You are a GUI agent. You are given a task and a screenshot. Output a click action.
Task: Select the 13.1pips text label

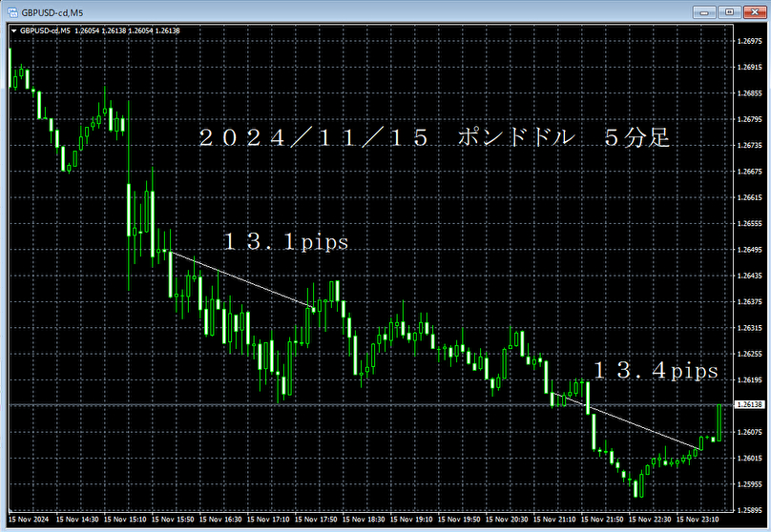click(x=286, y=241)
